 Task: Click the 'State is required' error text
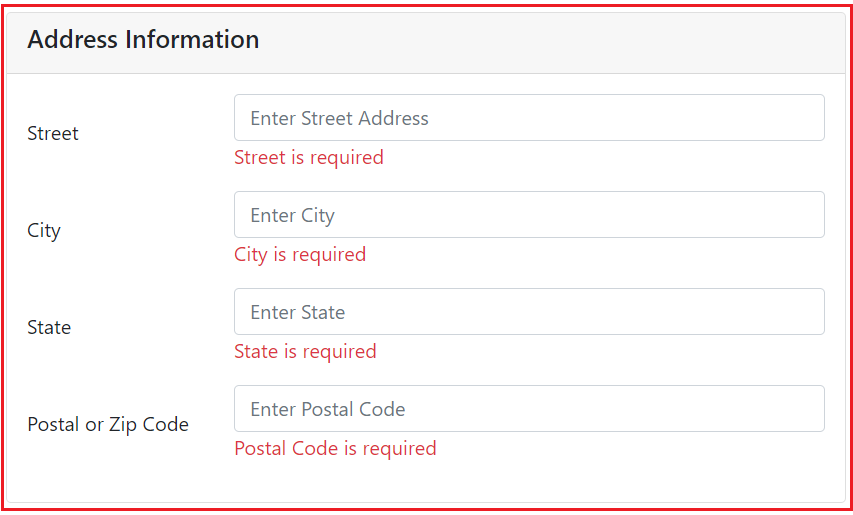305,351
